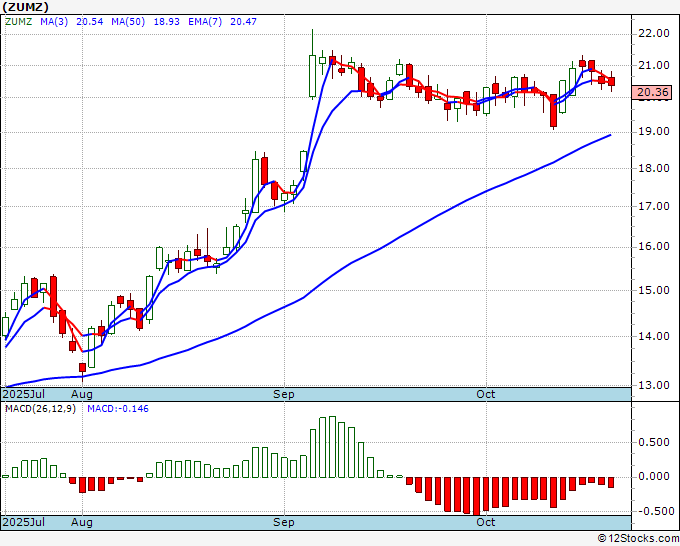This screenshot has width=680, height=546.
Task: Select the 22.00 price axis label
Action: (x=654, y=33)
